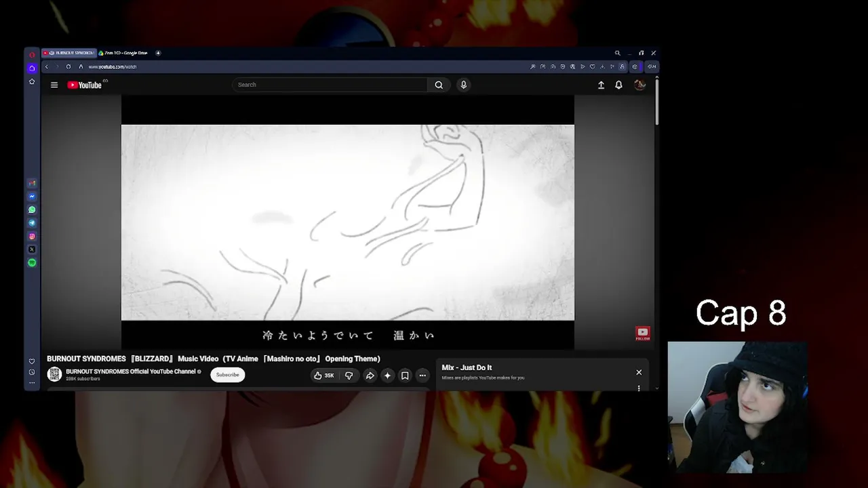Open more actions (three dots) below the video

(422, 375)
